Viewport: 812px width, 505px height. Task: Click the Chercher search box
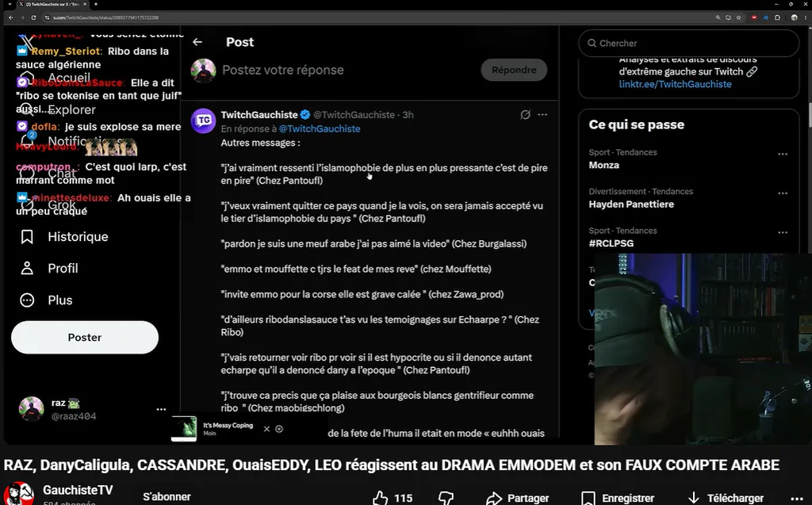click(689, 43)
